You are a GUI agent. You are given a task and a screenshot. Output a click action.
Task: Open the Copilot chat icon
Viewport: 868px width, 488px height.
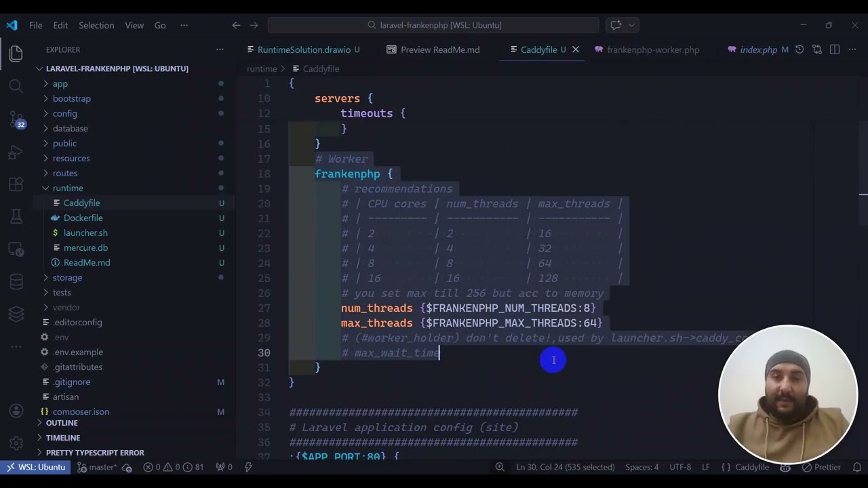coord(616,25)
